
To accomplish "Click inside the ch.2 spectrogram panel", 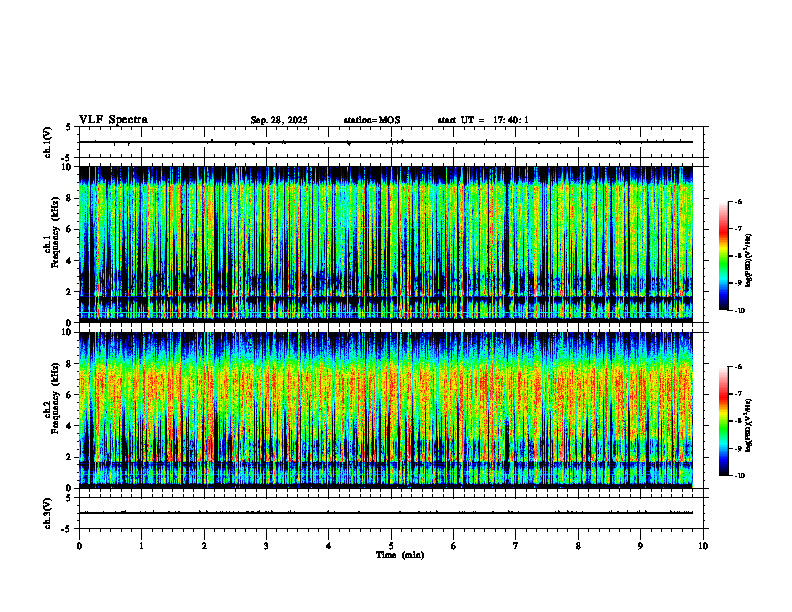I will pos(386,410).
